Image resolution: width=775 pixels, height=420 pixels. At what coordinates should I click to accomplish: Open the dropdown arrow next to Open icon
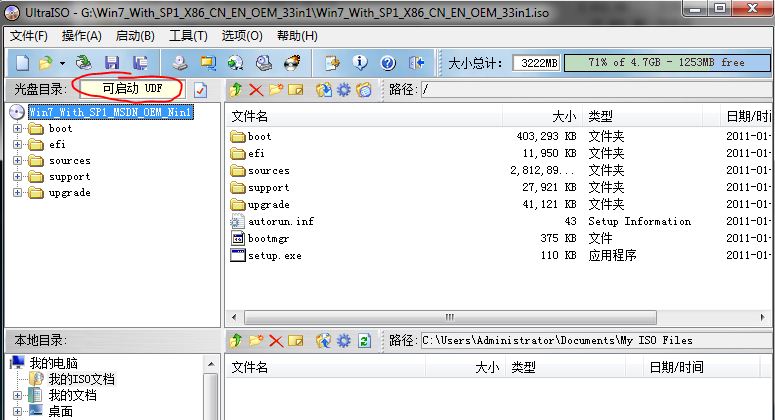point(62,62)
